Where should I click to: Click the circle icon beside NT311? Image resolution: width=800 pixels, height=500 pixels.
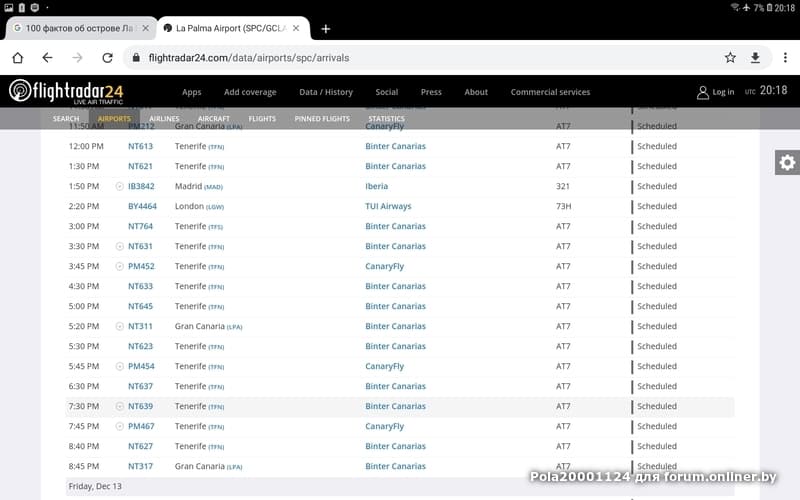click(119, 327)
